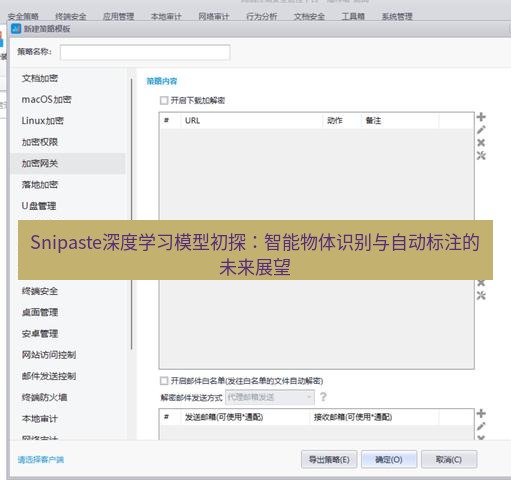Edit the mail whitelist entry with the pencil icon
The height and width of the screenshot is (500, 511).
(x=481, y=426)
